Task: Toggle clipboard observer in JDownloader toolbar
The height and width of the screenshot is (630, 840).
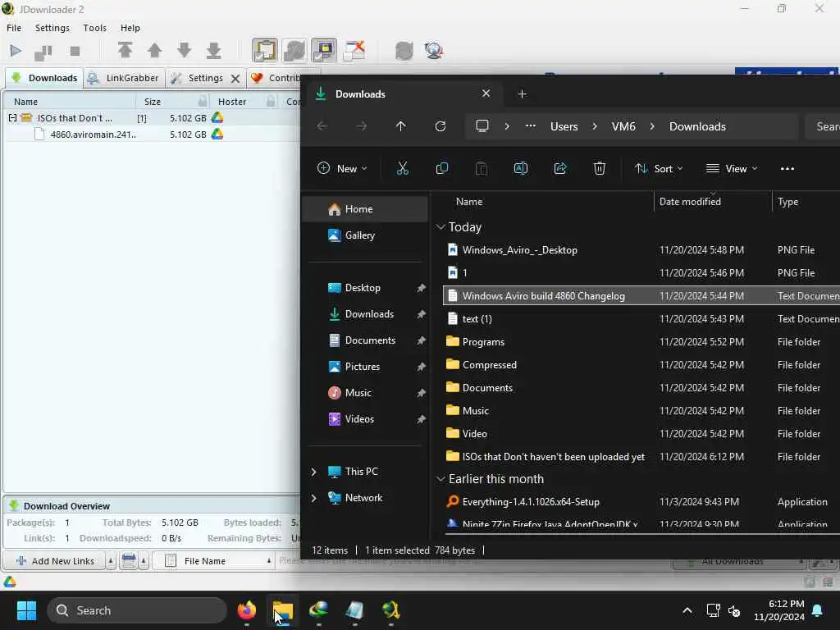Action: coord(265,50)
